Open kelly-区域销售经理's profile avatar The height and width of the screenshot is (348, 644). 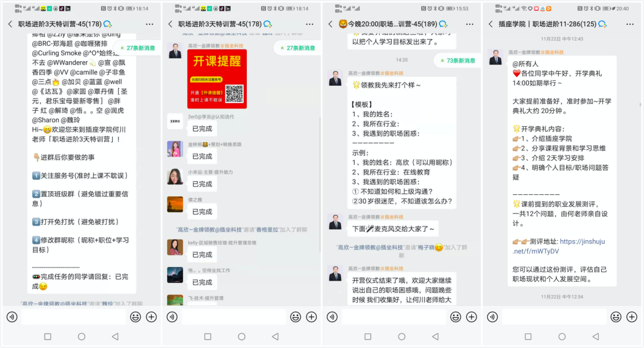click(175, 247)
